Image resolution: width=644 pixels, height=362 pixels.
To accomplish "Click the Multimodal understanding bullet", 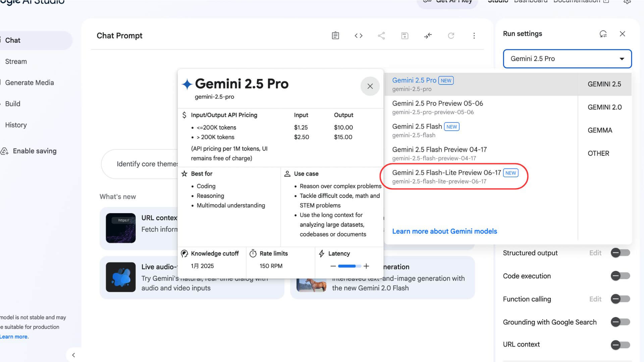I will click(231, 205).
